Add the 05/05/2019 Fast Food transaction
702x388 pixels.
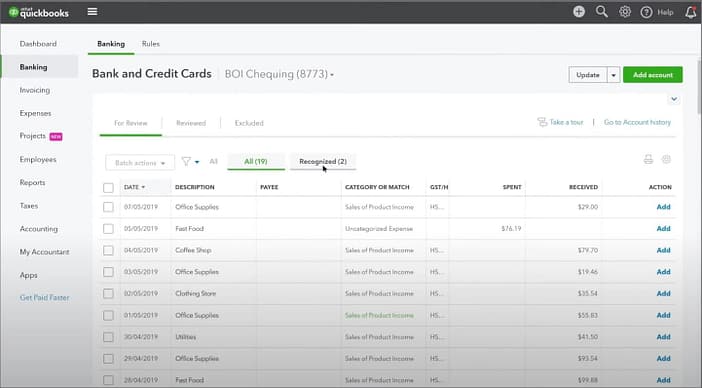point(663,228)
